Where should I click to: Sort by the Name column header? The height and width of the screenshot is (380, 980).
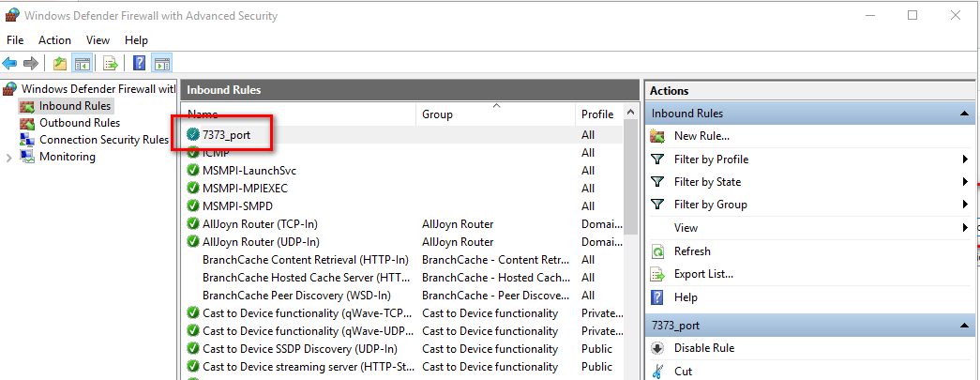(x=299, y=114)
